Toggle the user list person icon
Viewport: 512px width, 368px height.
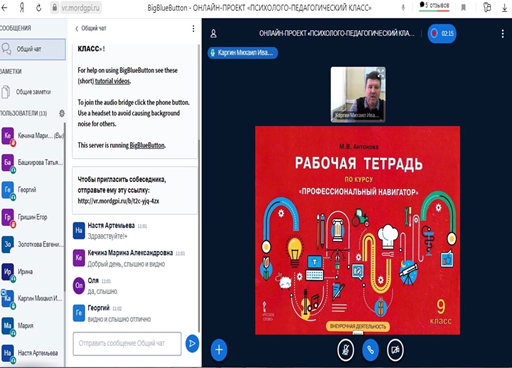pyautogui.click(x=214, y=34)
